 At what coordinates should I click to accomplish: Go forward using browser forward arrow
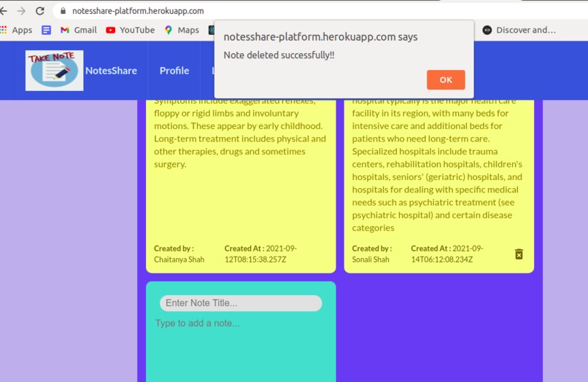pos(21,11)
